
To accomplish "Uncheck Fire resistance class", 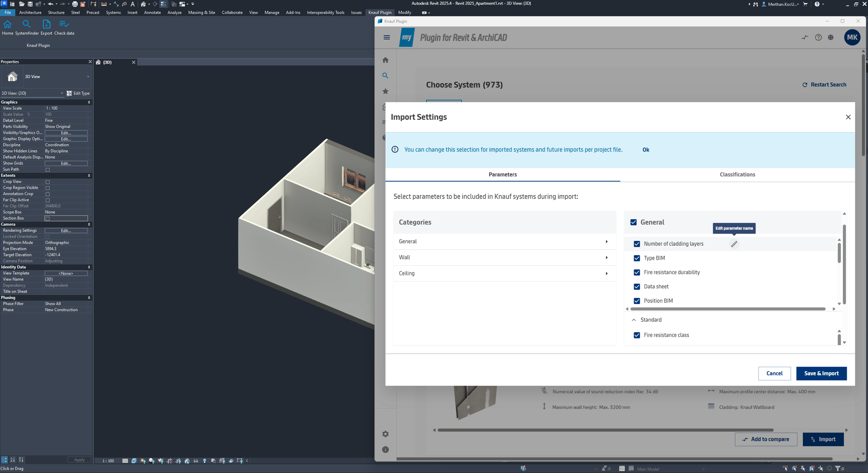I will pyautogui.click(x=637, y=335).
